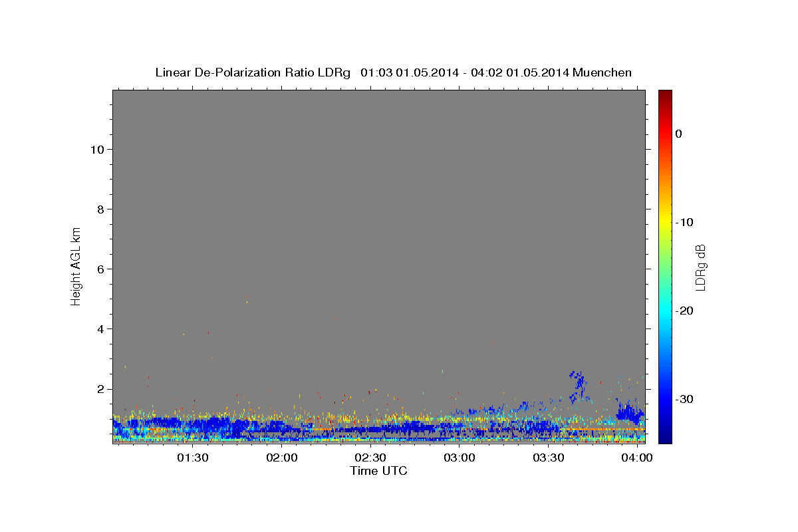This screenshot has height=532, width=798.
Task: Click the 03:00 time axis label
Action: (460, 458)
